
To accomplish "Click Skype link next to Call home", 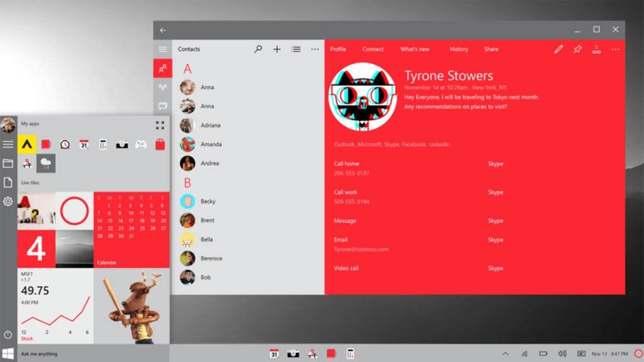I will click(x=496, y=164).
